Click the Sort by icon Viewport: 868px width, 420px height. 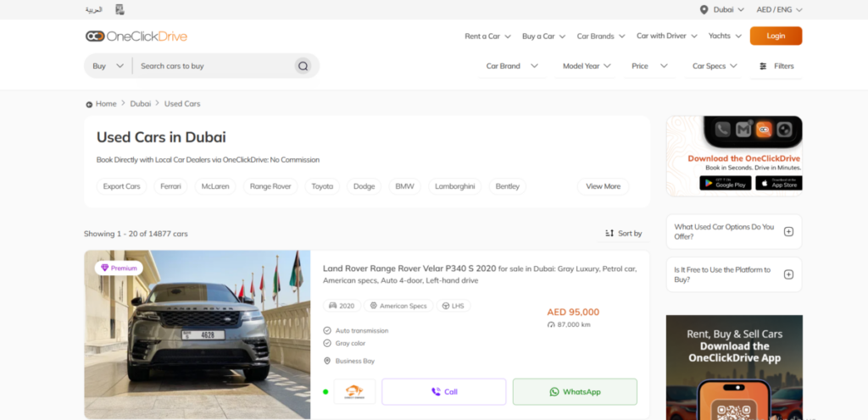pyautogui.click(x=609, y=233)
